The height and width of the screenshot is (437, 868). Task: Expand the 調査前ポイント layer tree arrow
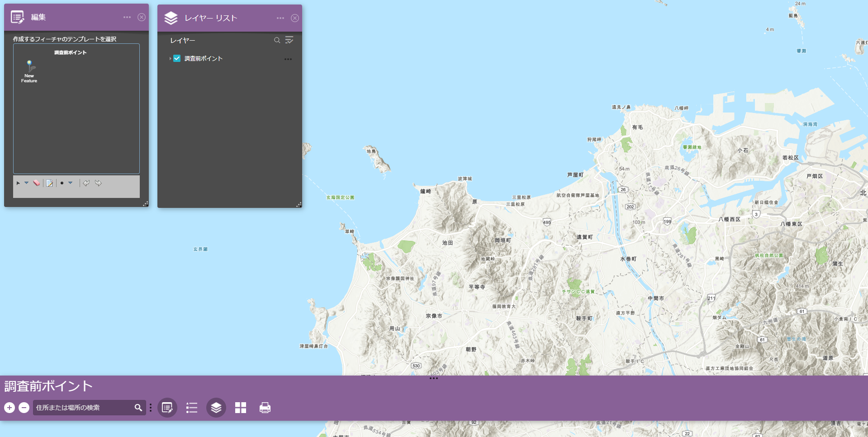[x=170, y=58]
